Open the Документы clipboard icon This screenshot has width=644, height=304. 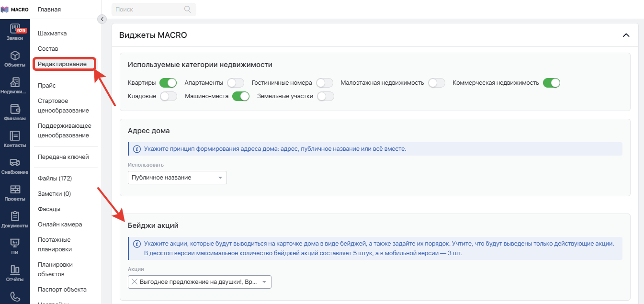15,216
